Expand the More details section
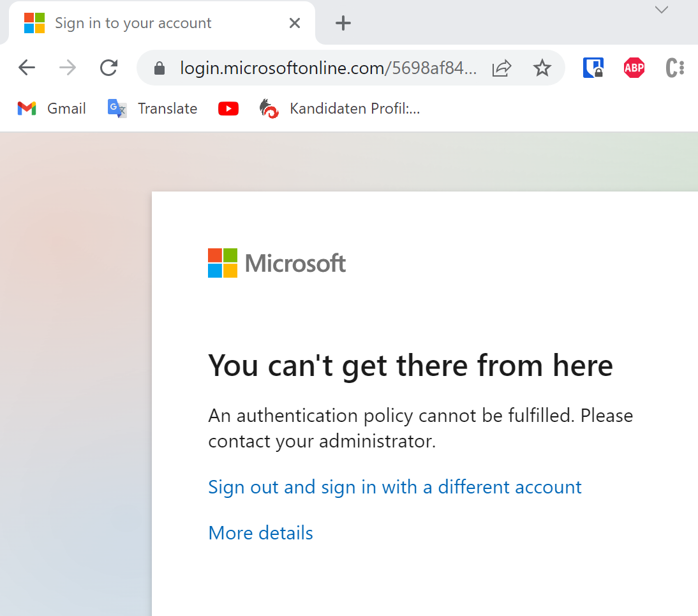Image resolution: width=698 pixels, height=616 pixels. click(260, 532)
